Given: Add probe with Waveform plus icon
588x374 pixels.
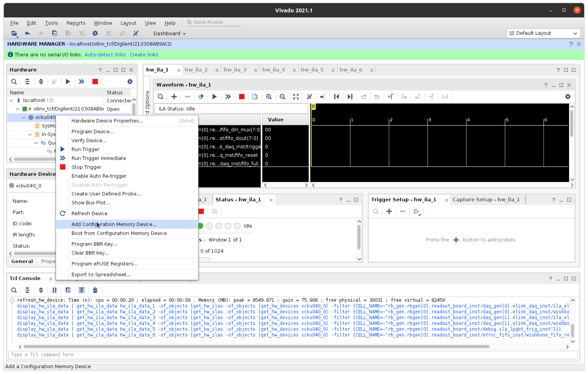Looking at the screenshot, I should click(174, 97).
